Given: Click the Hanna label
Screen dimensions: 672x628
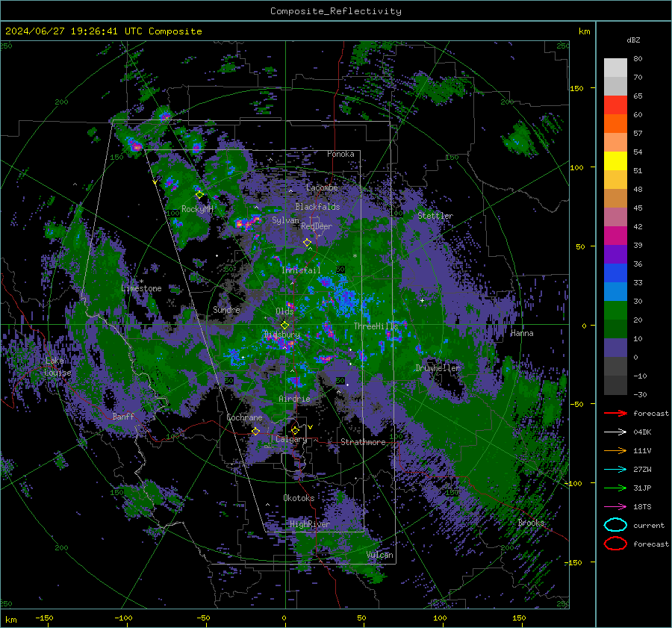Looking at the screenshot, I should [522, 333].
